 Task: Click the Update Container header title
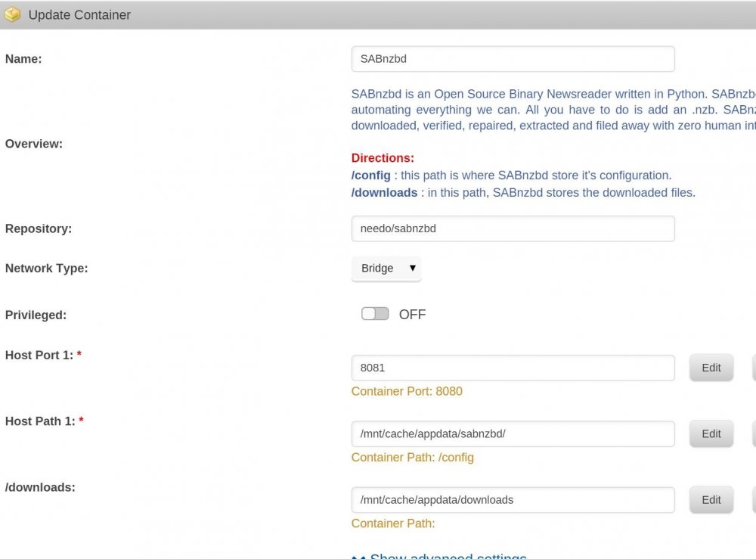79,15
